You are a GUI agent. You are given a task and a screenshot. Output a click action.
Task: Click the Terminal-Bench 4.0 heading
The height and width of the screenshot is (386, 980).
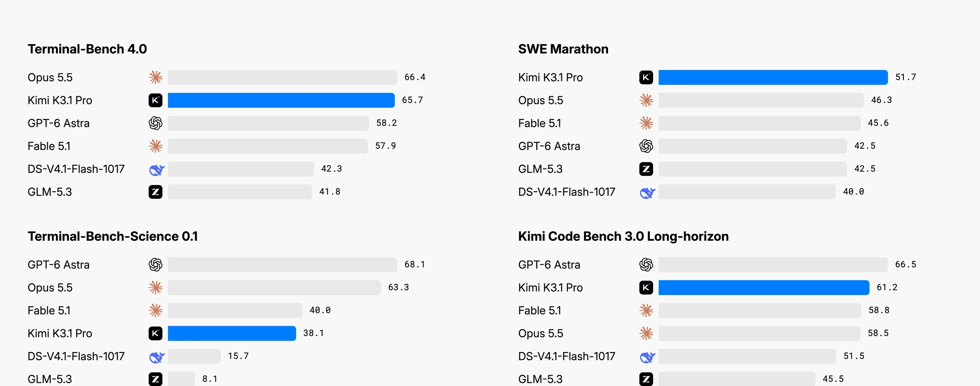87,49
